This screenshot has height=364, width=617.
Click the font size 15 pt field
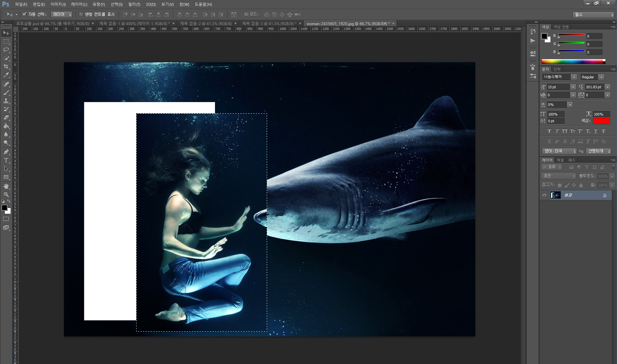click(x=558, y=87)
